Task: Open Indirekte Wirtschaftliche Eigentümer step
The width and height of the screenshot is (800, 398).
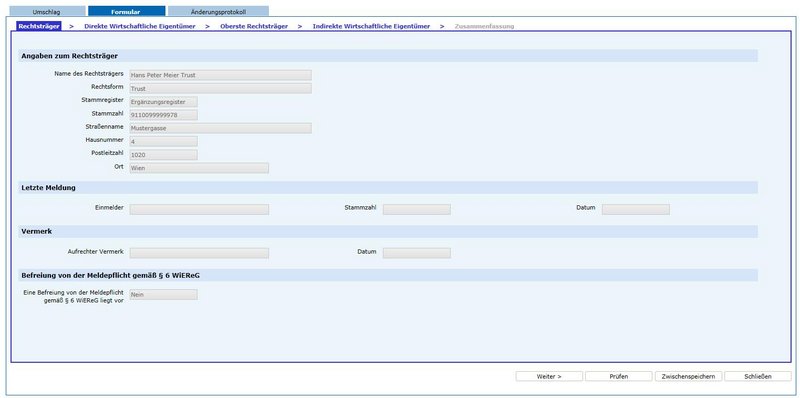Action: [x=371, y=26]
